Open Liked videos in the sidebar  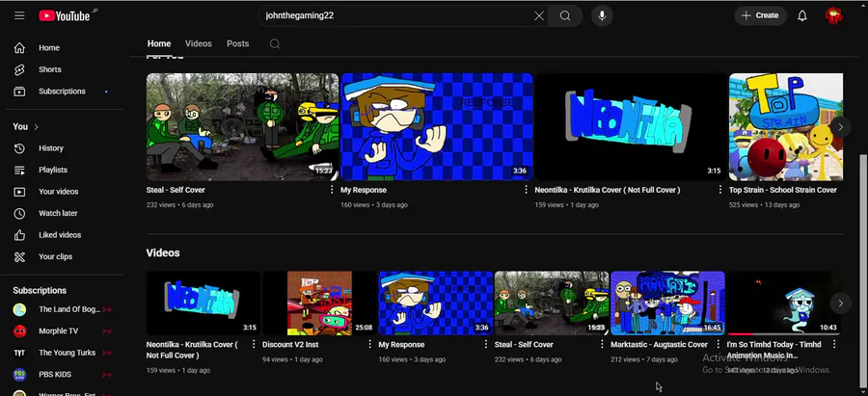pos(62,235)
